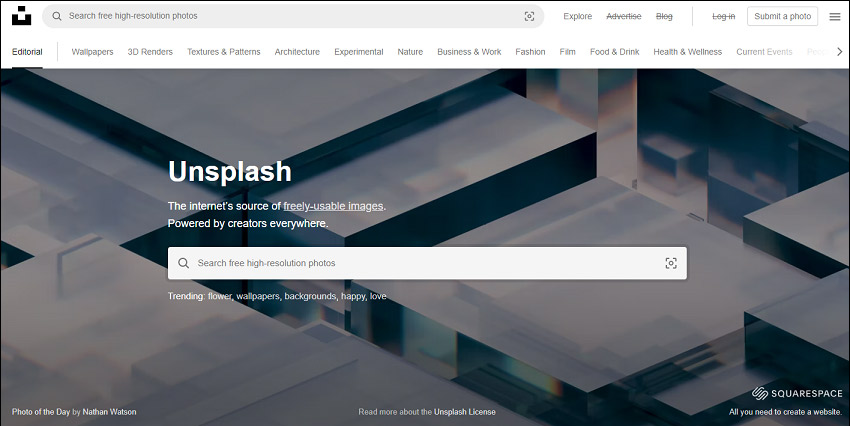The width and height of the screenshot is (850, 426).
Task: Open the Nature category
Action: (410, 52)
